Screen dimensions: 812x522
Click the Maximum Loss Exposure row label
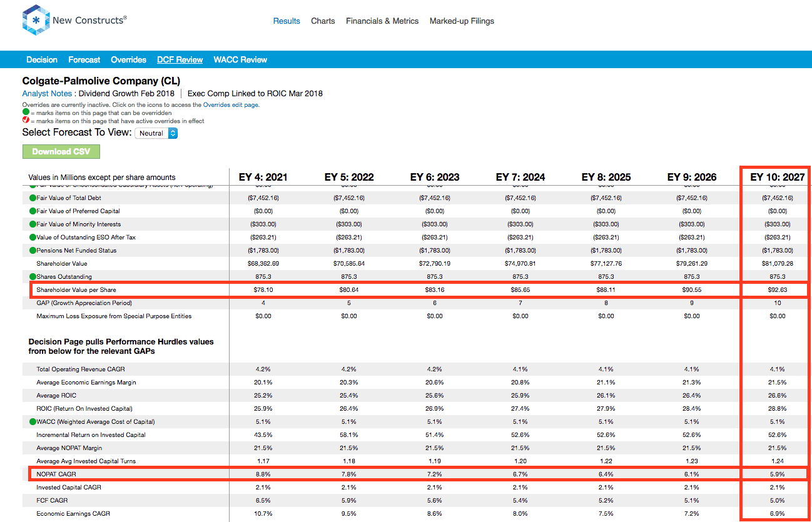pyautogui.click(x=114, y=316)
